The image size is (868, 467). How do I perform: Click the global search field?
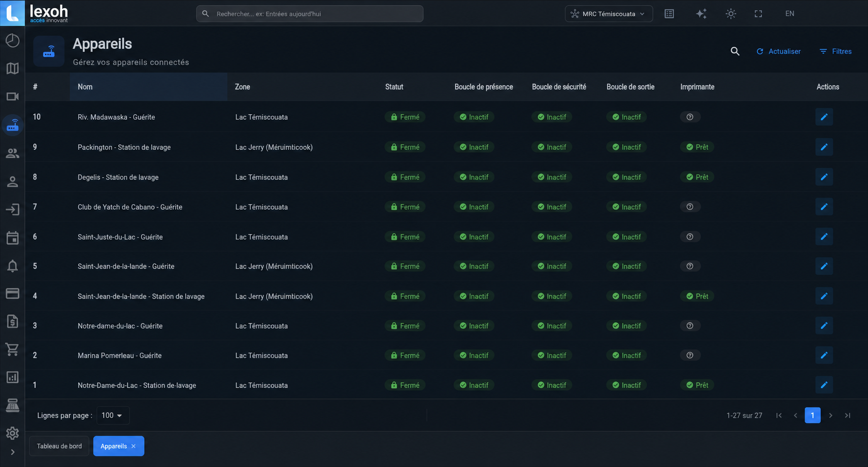(310, 14)
